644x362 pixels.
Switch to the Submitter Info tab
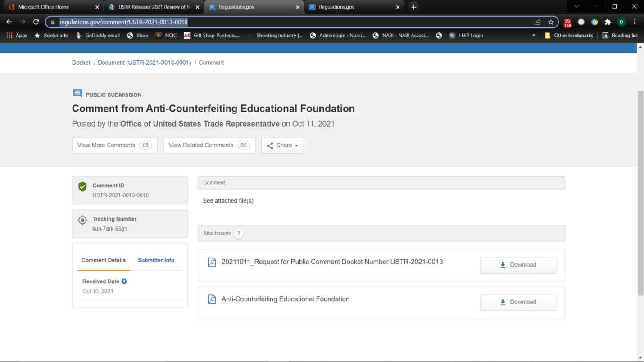click(156, 260)
